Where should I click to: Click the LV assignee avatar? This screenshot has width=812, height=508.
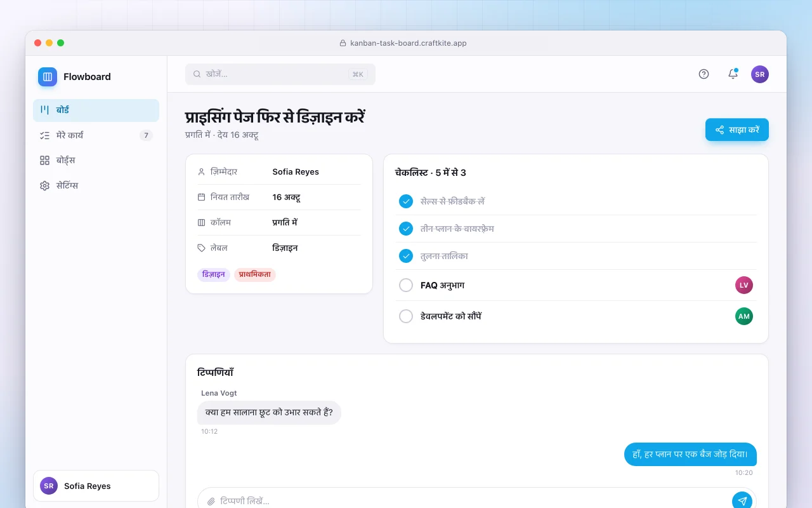coord(744,285)
